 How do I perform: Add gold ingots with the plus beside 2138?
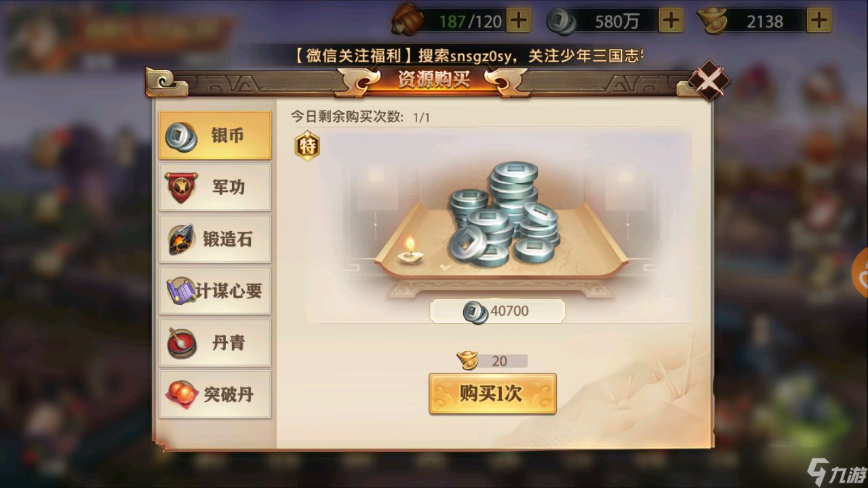pyautogui.click(x=819, y=21)
